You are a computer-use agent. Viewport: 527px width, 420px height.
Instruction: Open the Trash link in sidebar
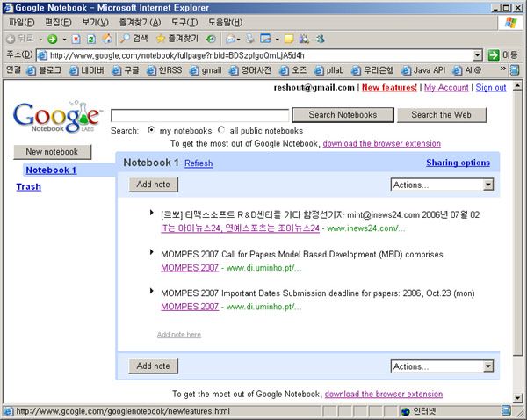coord(29,186)
